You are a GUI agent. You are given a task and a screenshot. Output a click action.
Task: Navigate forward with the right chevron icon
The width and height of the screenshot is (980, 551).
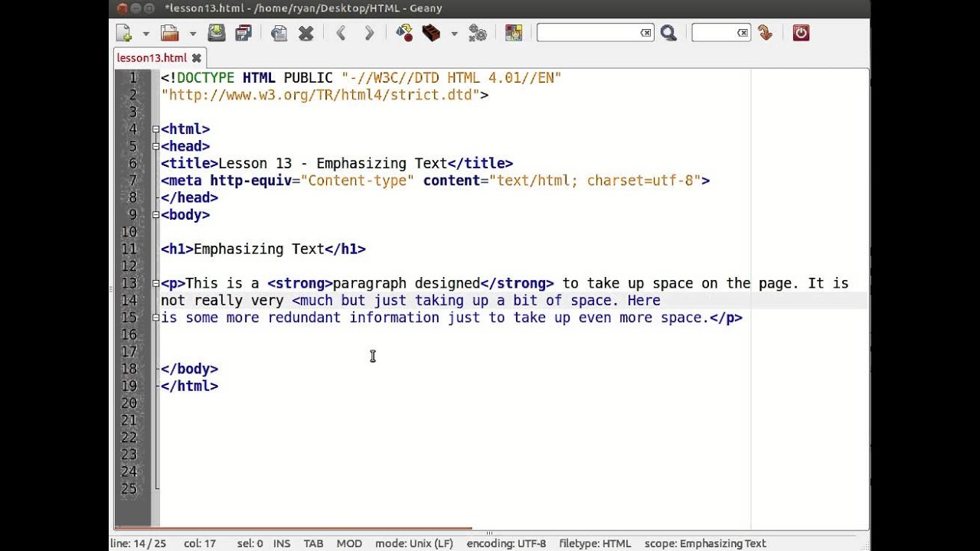(369, 33)
